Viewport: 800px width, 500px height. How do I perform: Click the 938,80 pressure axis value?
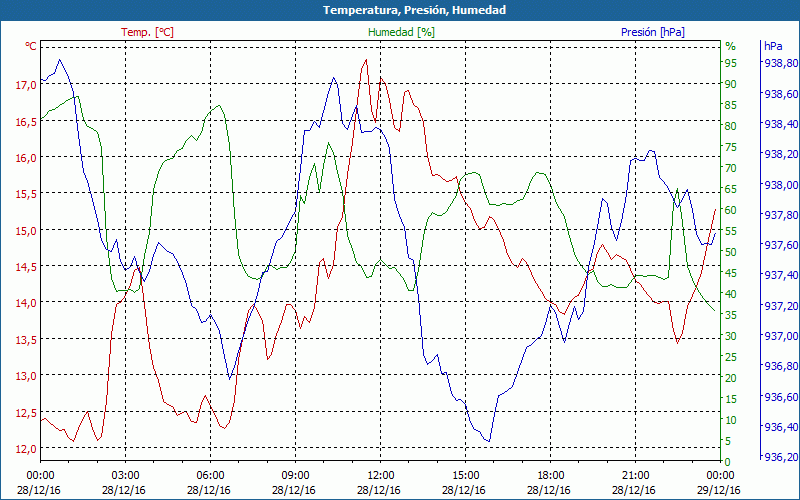tap(779, 63)
